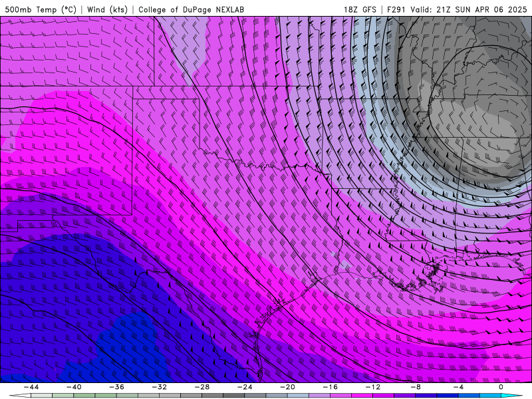Click the -32 legend label
The width and height of the screenshot is (532, 399).
pos(159,387)
